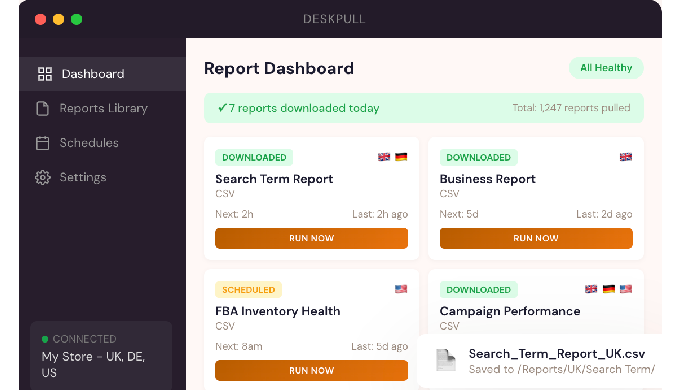Click 'Last: 5d ago' on FBA Inventory Health
680x390 pixels.
(379, 346)
